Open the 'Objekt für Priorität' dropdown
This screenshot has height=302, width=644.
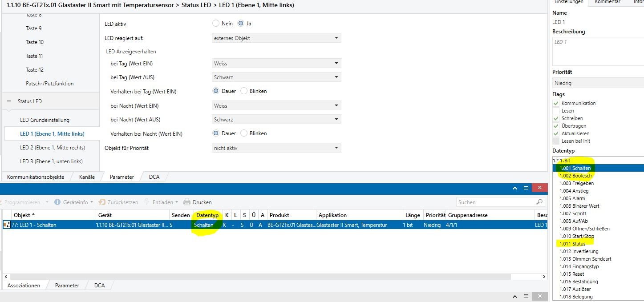click(276, 148)
